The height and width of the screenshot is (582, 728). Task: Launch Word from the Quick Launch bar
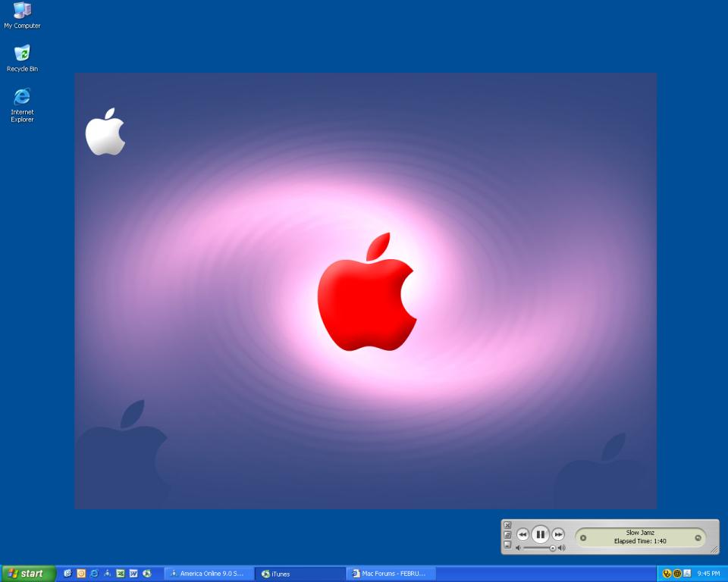[x=133, y=574]
